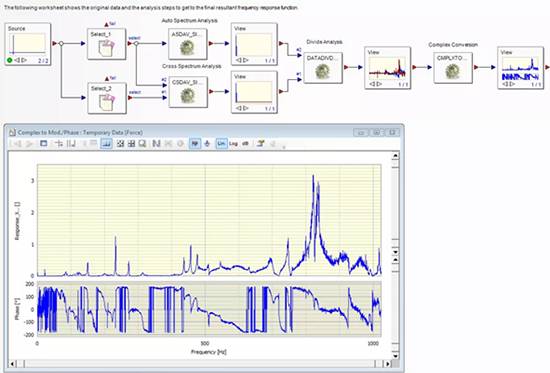550x373 pixels.
Task: Click the horizontal scrollbar right arrow
Action: [x=388, y=364]
